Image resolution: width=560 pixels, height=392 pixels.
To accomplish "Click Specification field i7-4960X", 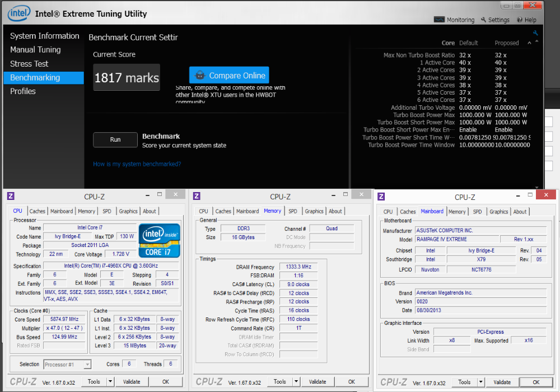I will coord(111,265).
